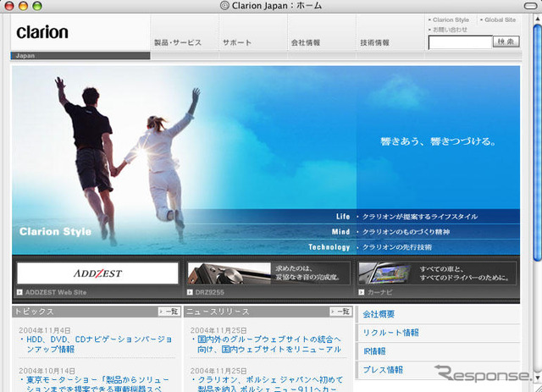Viewport: 542px width, 392px height.
Task: Open the カーナビ text link
Action: (x=379, y=292)
